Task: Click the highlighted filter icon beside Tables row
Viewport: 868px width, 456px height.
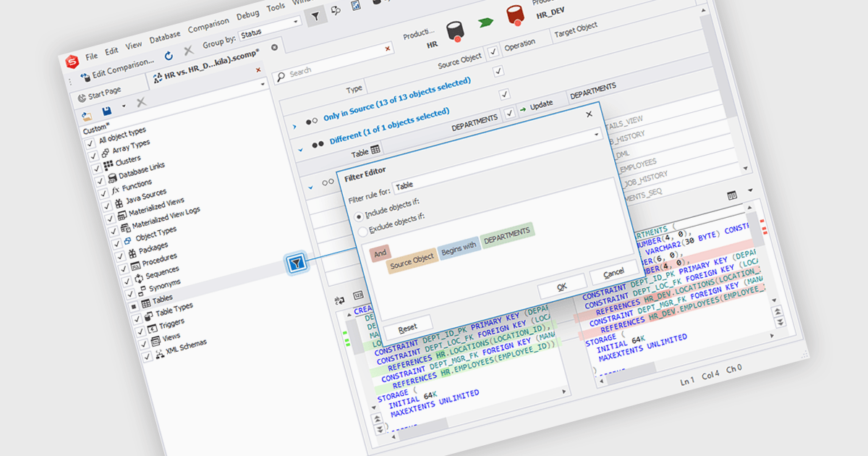Action: tap(296, 263)
